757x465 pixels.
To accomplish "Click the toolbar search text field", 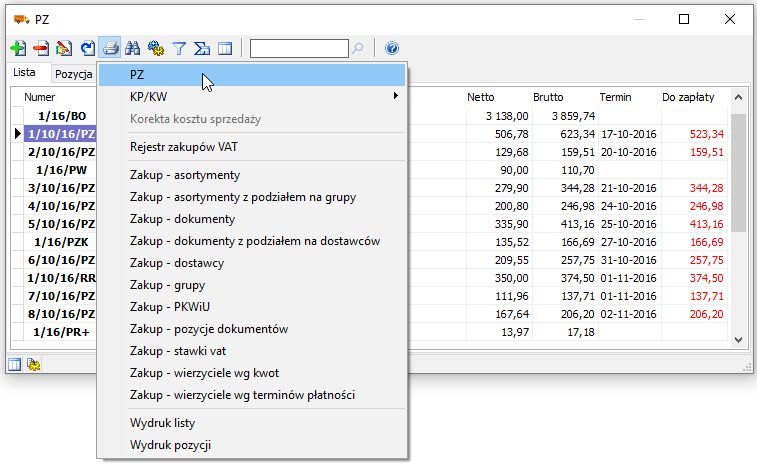I will (299, 48).
